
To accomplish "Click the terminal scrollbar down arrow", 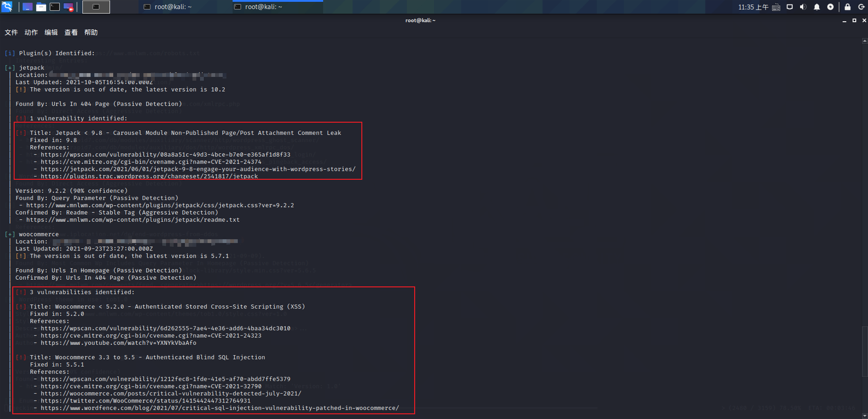I will click(864, 415).
